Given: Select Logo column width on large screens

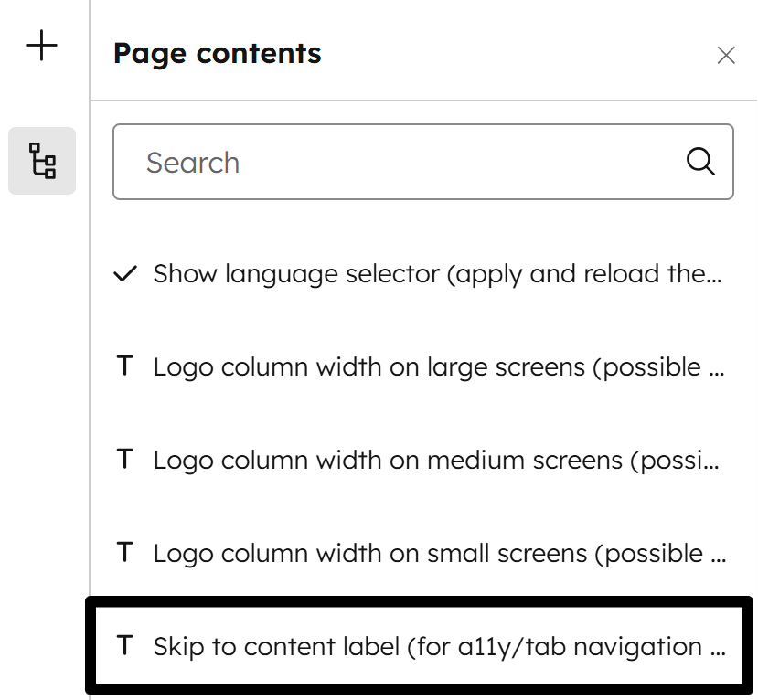Looking at the screenshot, I should pos(437,367).
